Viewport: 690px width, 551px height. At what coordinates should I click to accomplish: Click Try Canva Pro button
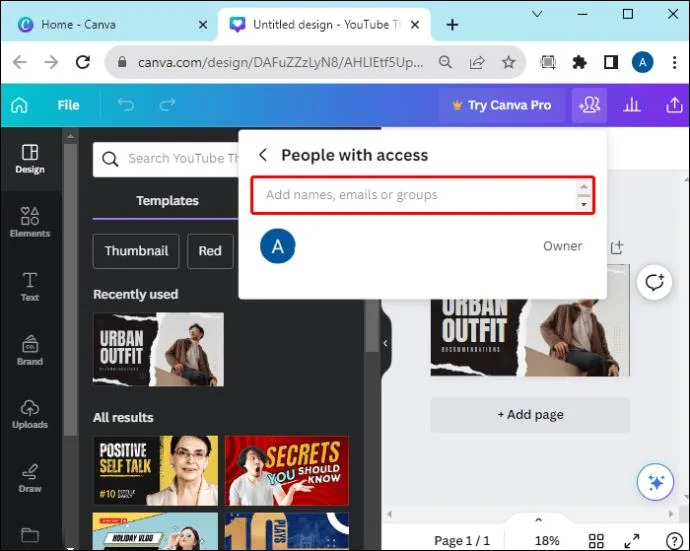point(502,105)
